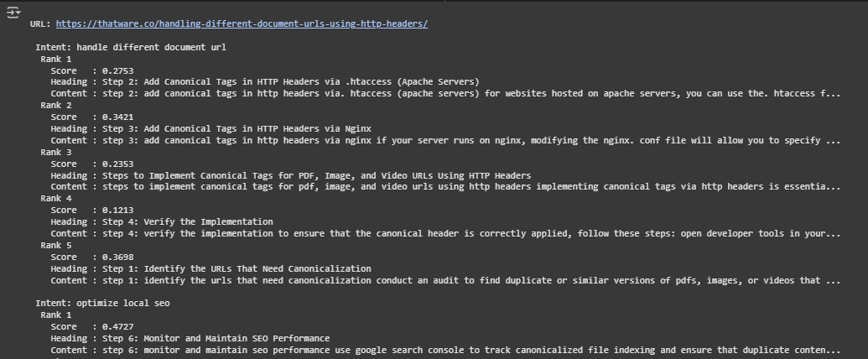Select the score value 0.2753

tap(117, 70)
